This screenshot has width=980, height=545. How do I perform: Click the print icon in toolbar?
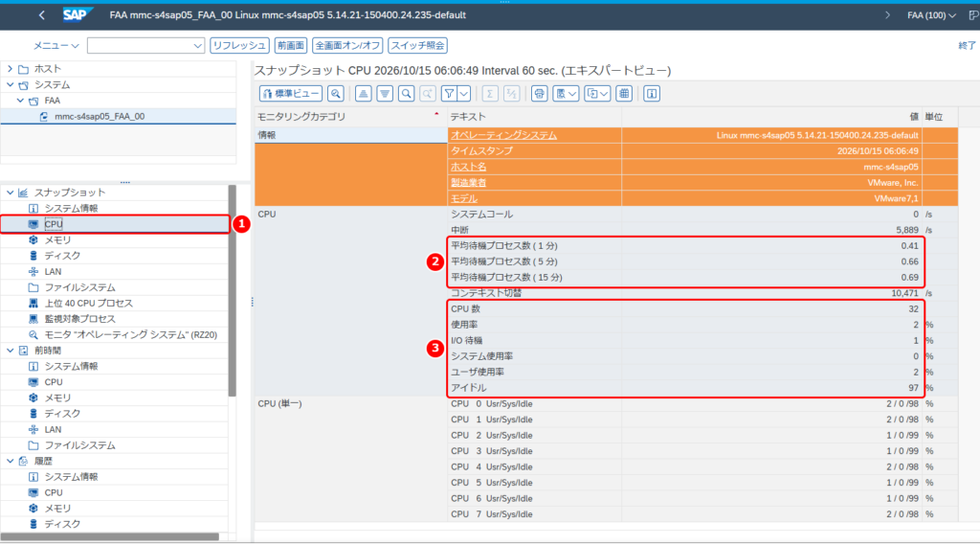tap(540, 94)
